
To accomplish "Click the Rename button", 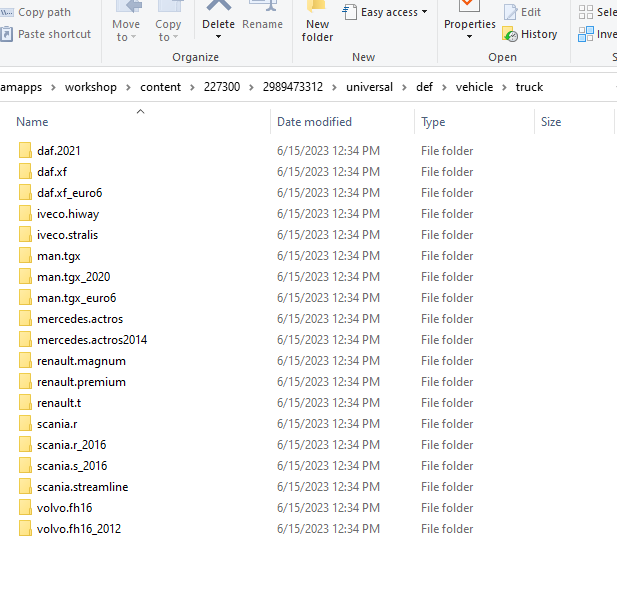I will click(x=262, y=16).
